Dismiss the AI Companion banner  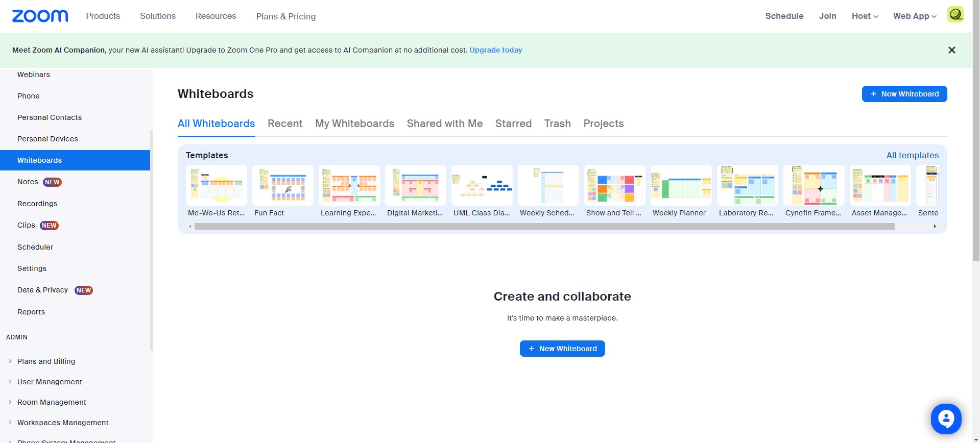[x=951, y=50]
